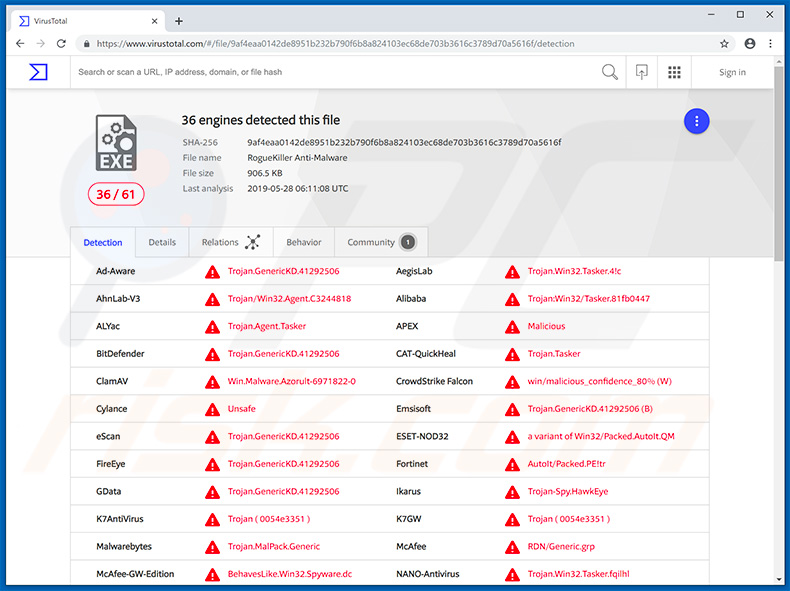Viewport: 790px width, 591px height.
Task: Click the lock icon in the address bar
Action: click(x=87, y=44)
